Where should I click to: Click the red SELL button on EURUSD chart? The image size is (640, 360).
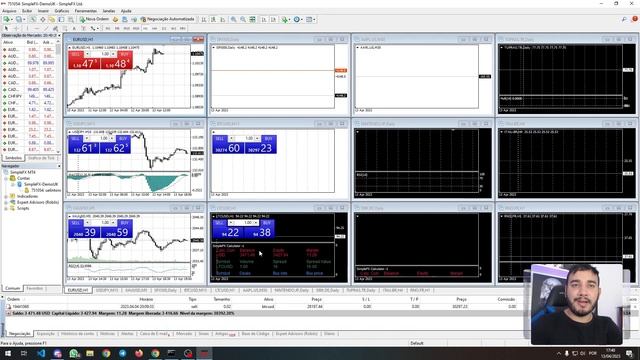[84, 61]
